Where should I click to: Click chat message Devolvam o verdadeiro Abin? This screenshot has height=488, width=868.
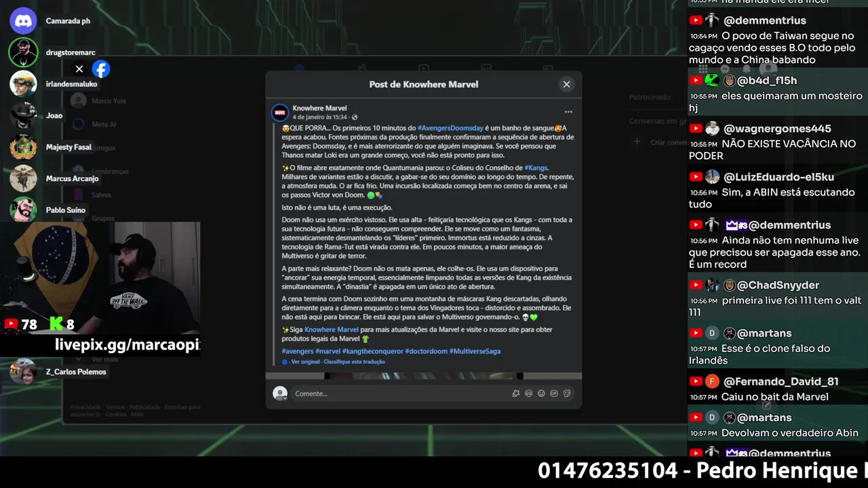790,432
